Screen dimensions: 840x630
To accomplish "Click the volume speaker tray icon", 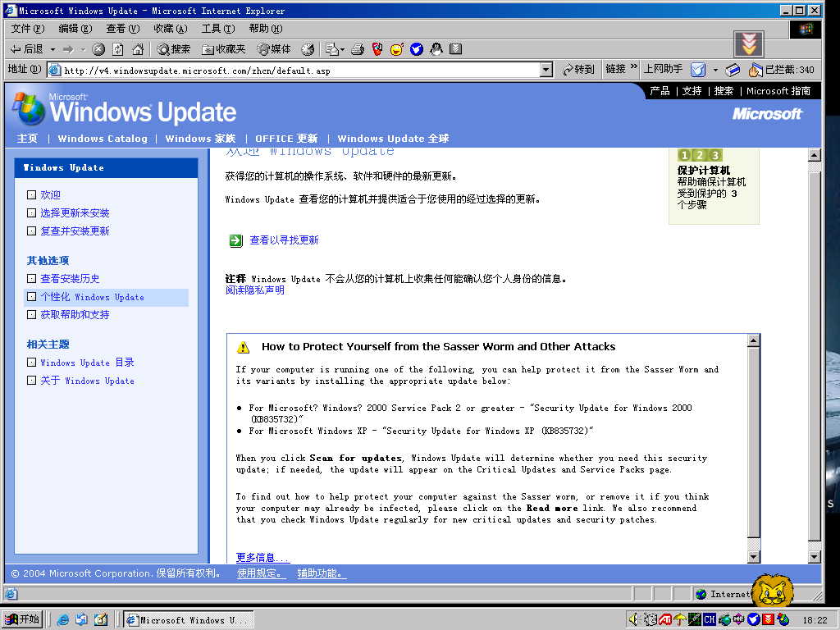I will click(x=634, y=619).
